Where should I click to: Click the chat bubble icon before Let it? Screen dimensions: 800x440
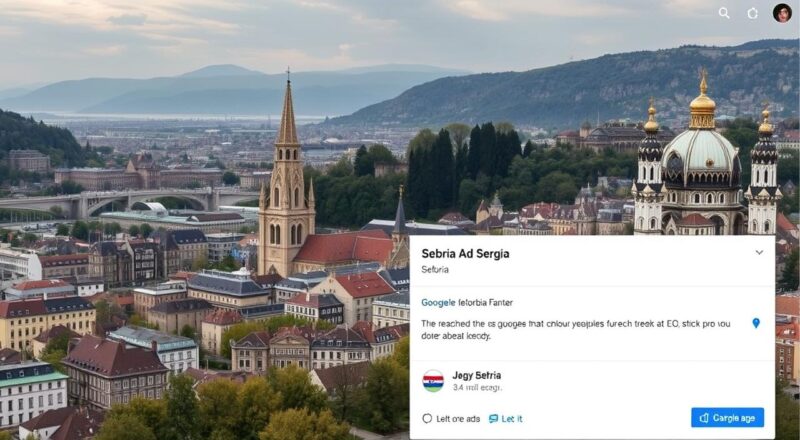point(494,418)
